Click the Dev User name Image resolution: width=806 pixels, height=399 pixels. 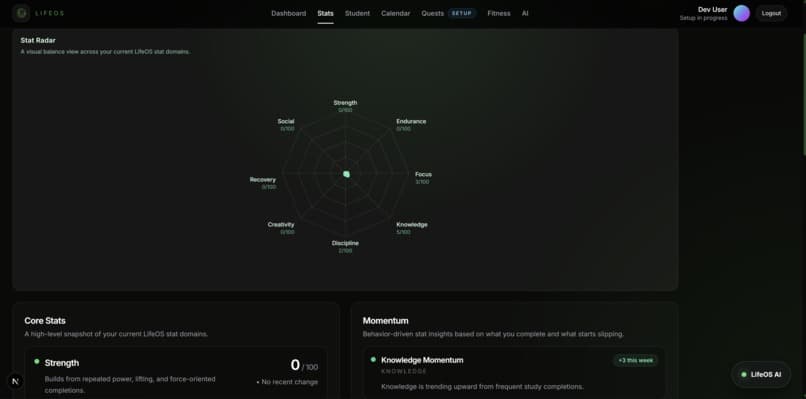(x=712, y=9)
